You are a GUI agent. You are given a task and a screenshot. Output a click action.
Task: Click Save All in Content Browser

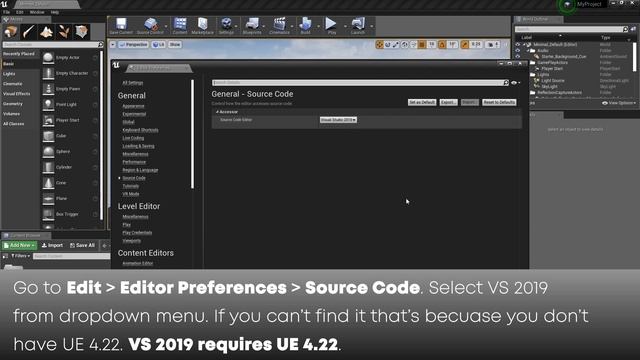pyautogui.click(x=82, y=245)
